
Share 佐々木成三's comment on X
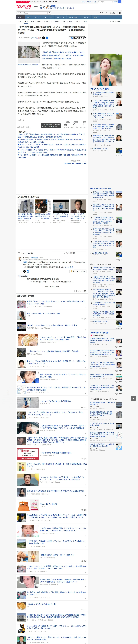(x=24, y=271)
